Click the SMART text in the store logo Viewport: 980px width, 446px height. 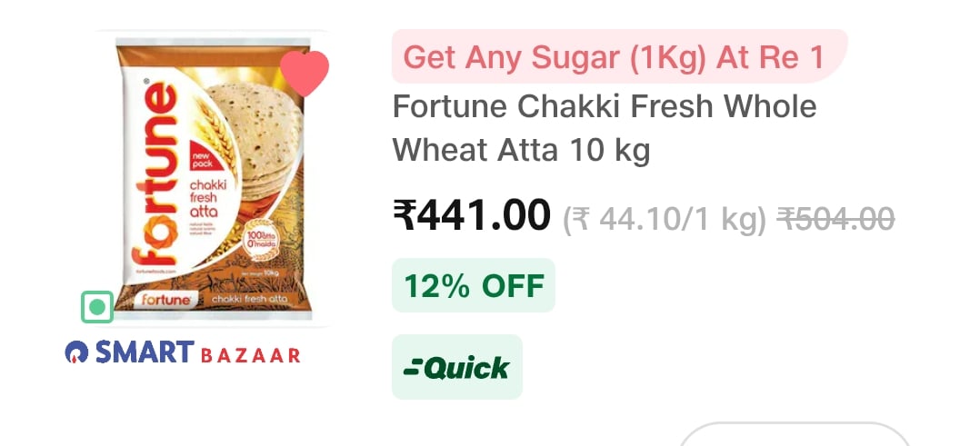pos(145,352)
